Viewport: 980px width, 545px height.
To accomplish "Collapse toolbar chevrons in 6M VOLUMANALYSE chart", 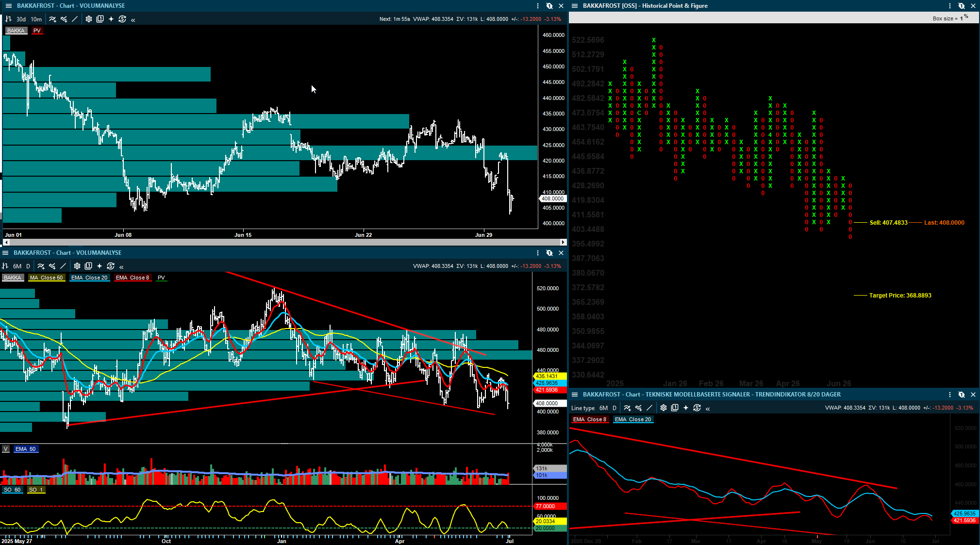I will 121,266.
